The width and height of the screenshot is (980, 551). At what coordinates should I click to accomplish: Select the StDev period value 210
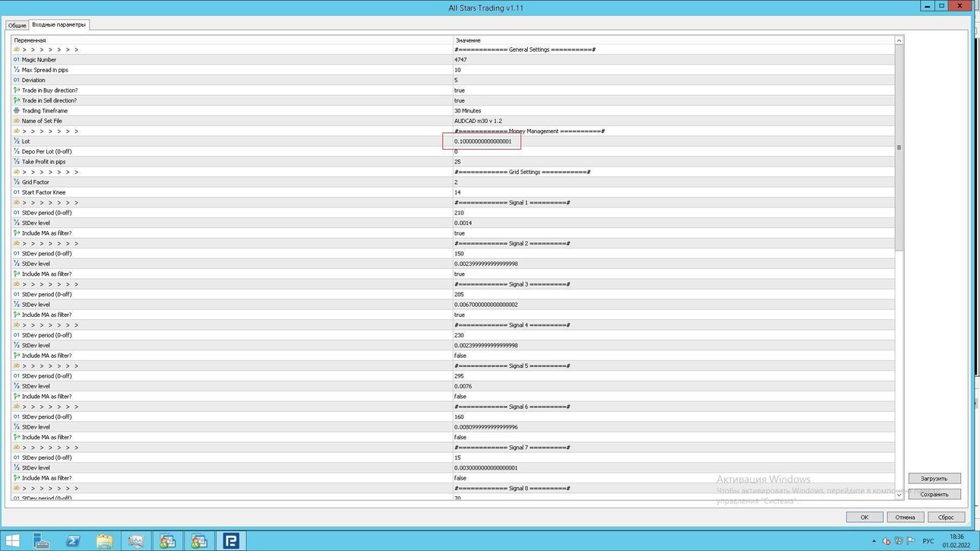coord(459,213)
